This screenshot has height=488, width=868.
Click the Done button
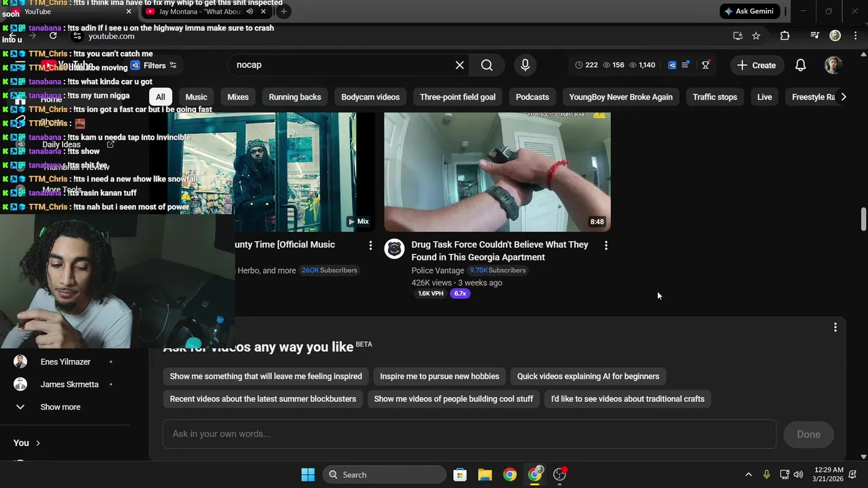click(x=808, y=434)
